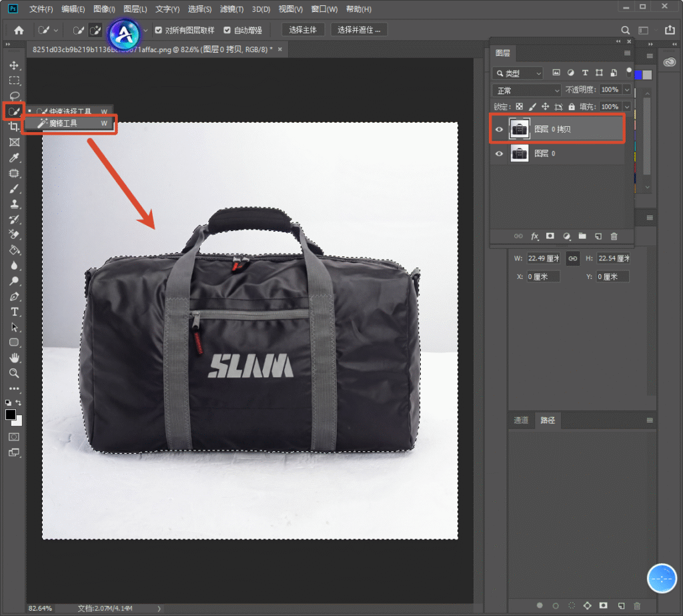
Task: Toggle Quick Mask mode
Action: [x=14, y=437]
